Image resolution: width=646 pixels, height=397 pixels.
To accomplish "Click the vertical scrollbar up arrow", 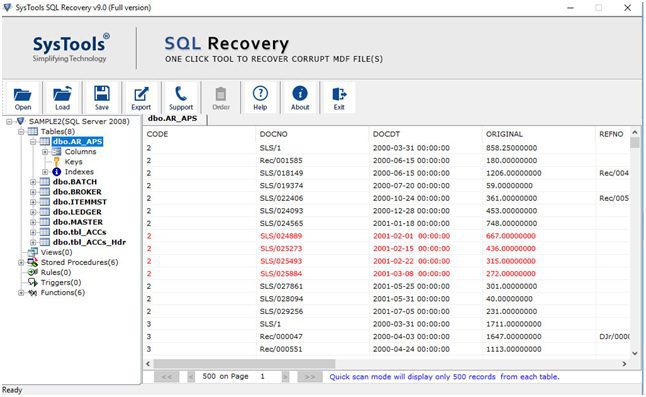I will tap(635, 132).
